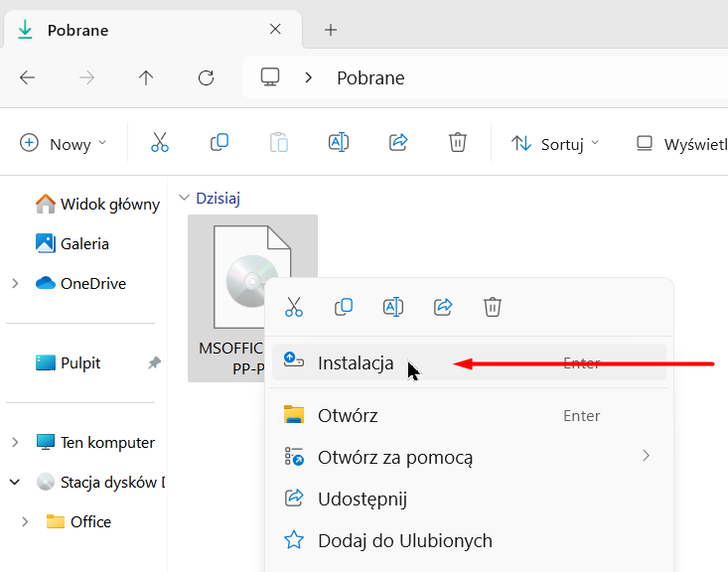The height and width of the screenshot is (572, 728).
Task: Open Galeria in the sidebar
Action: click(x=72, y=243)
